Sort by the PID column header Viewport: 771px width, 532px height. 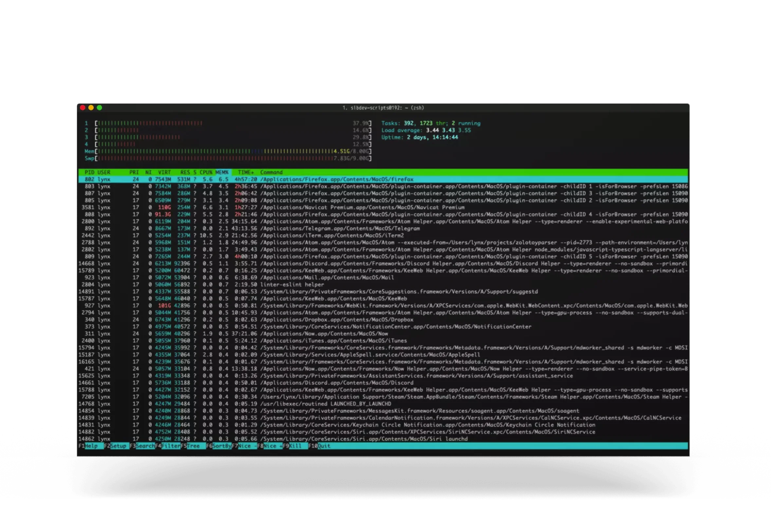tap(89, 172)
